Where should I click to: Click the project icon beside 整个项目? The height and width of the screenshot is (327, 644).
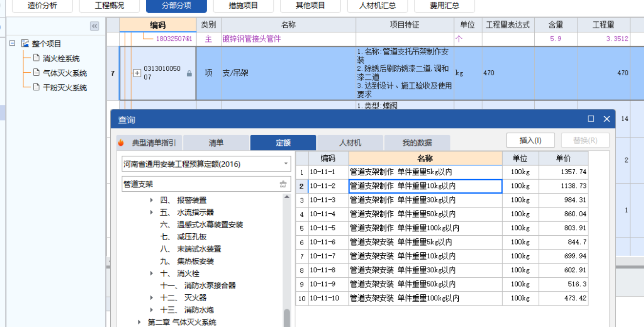25,43
